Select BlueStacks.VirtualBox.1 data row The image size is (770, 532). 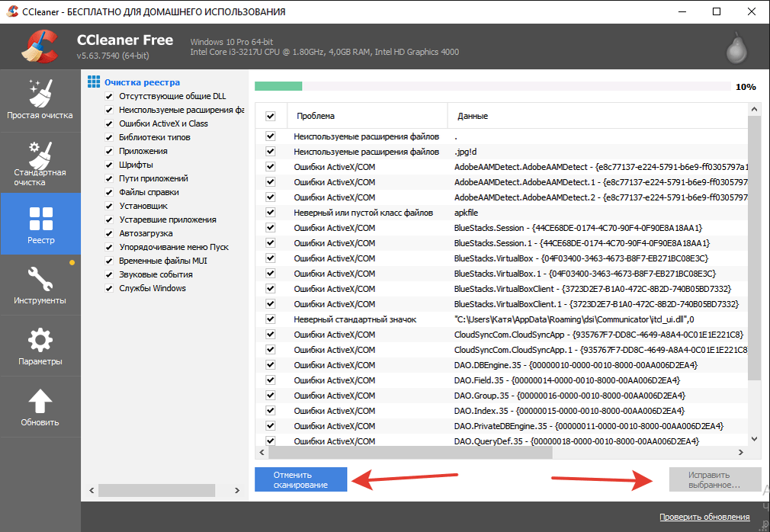point(502,274)
